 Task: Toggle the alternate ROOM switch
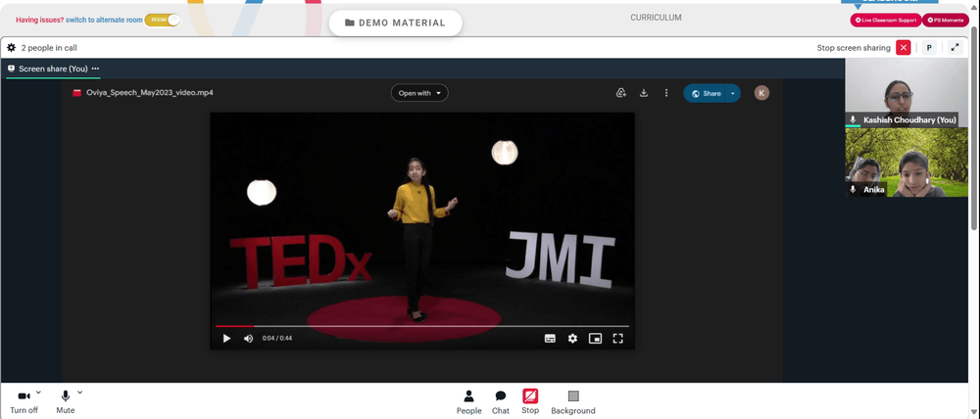163,20
